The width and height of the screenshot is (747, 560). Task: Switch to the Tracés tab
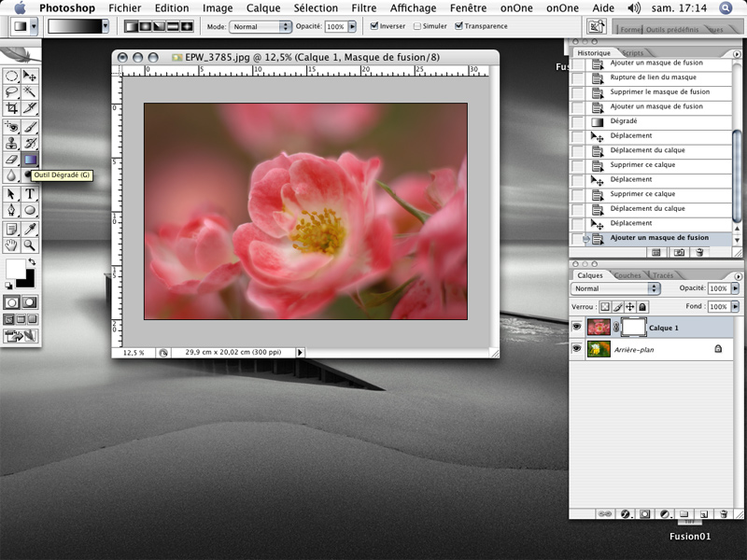663,275
